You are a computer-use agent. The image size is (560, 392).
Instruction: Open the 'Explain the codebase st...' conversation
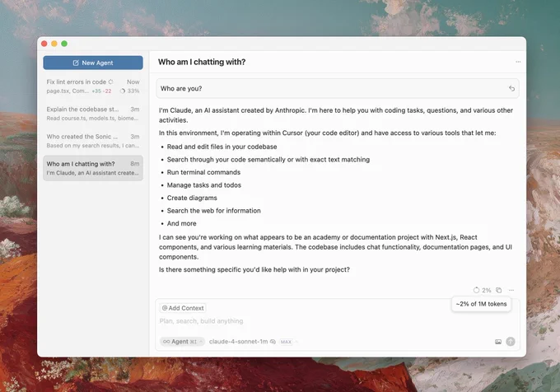click(93, 114)
